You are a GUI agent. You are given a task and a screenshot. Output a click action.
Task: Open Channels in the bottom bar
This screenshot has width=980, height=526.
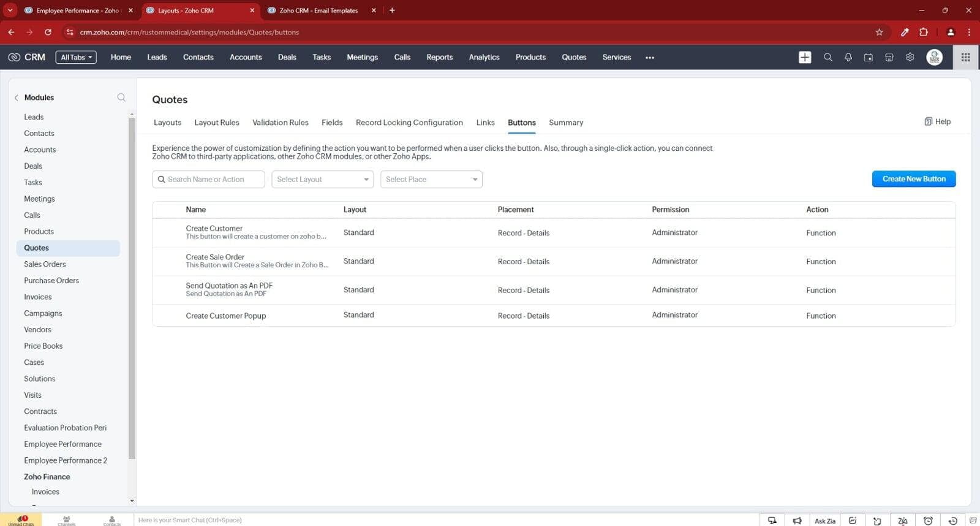point(66,520)
